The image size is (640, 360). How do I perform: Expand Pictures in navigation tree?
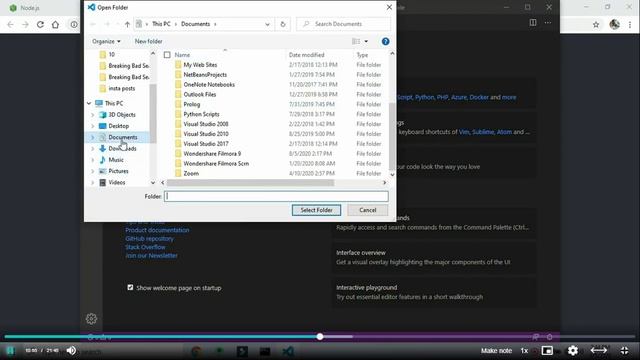[93, 171]
